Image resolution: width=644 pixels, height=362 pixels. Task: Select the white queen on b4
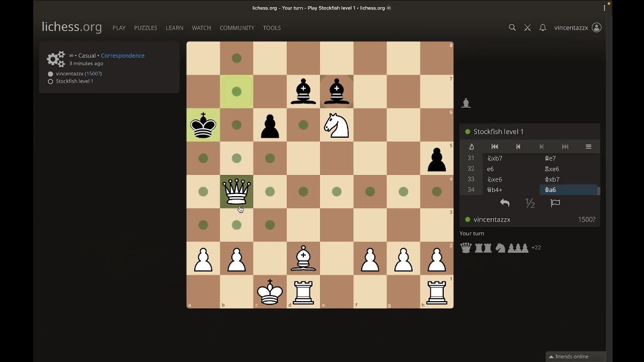(236, 192)
